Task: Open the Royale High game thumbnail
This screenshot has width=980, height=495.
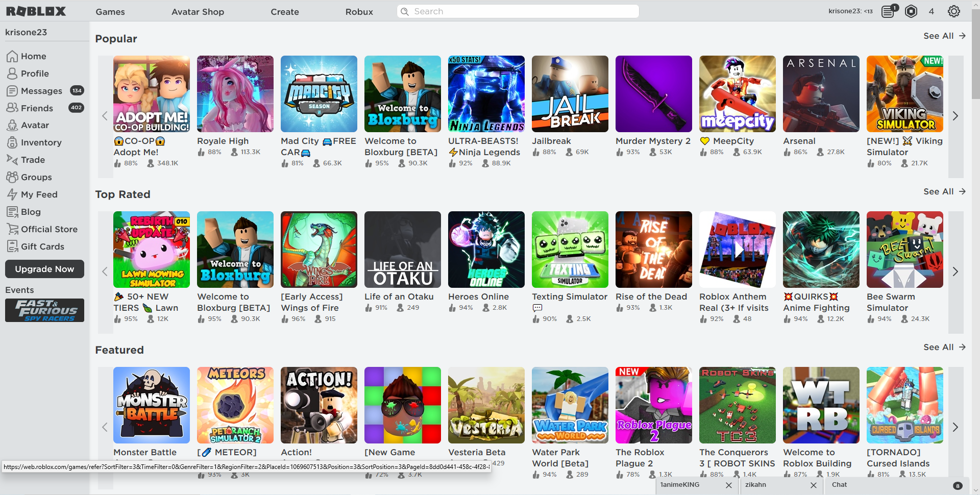Action: click(x=235, y=94)
